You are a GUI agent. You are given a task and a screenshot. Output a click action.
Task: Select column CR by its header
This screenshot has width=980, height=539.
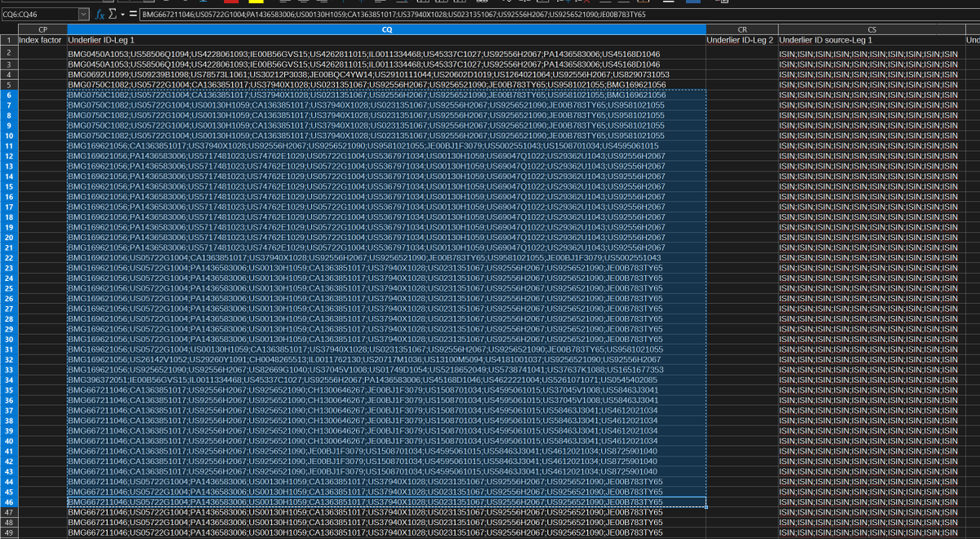coord(742,29)
